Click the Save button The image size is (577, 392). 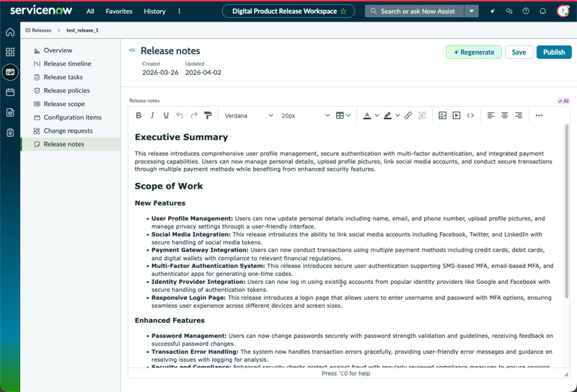point(519,52)
